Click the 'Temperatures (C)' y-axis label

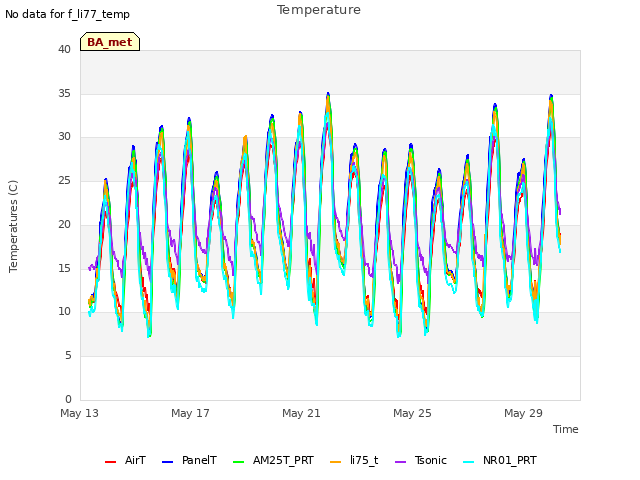pyautogui.click(x=13, y=226)
